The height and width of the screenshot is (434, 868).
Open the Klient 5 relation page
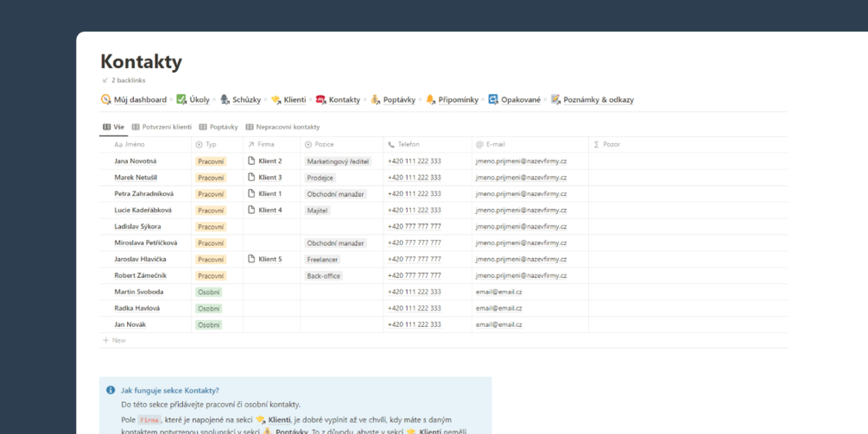pyautogui.click(x=265, y=260)
